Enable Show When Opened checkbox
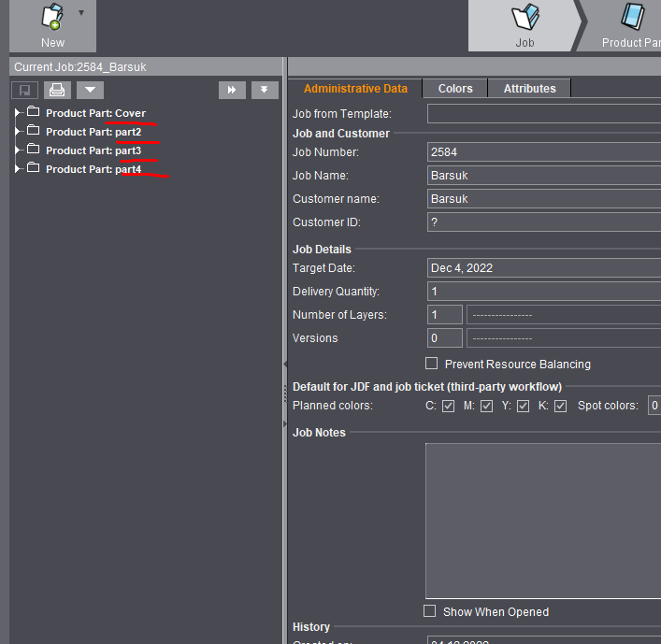 429,611
